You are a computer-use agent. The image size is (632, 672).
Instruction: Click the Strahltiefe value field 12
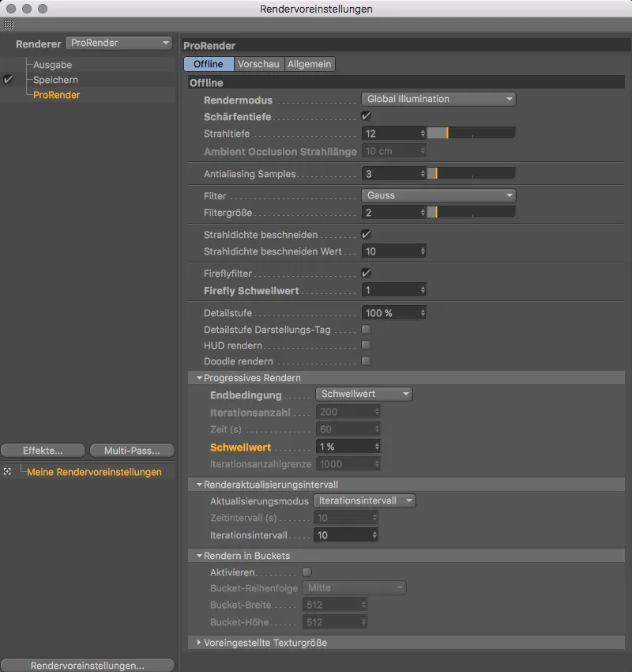click(394, 134)
